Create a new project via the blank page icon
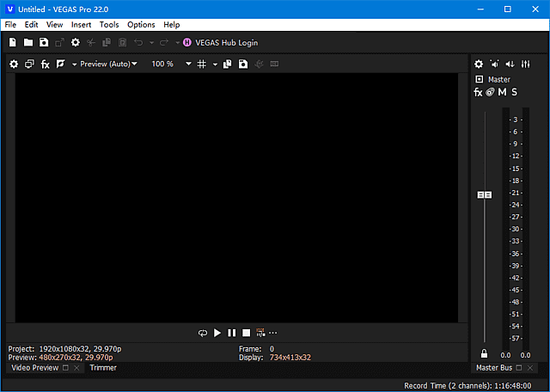Screen dimensions: 550x392 pos(13,43)
